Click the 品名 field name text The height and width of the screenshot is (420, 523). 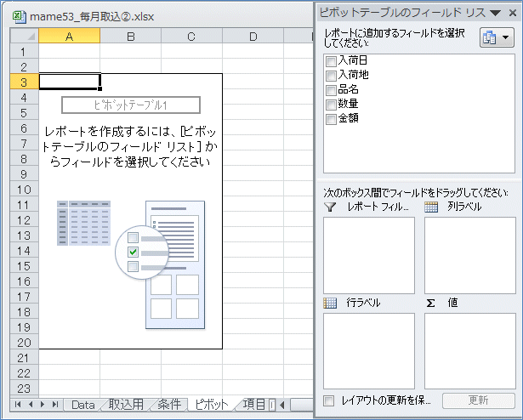pos(348,89)
